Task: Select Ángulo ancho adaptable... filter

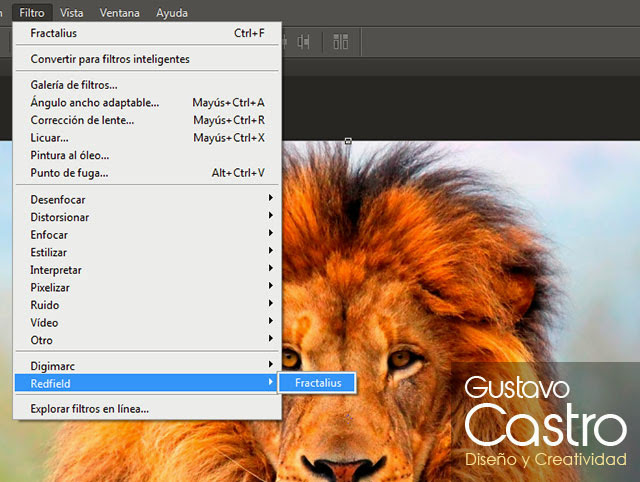Action: pyautogui.click(x=147, y=102)
